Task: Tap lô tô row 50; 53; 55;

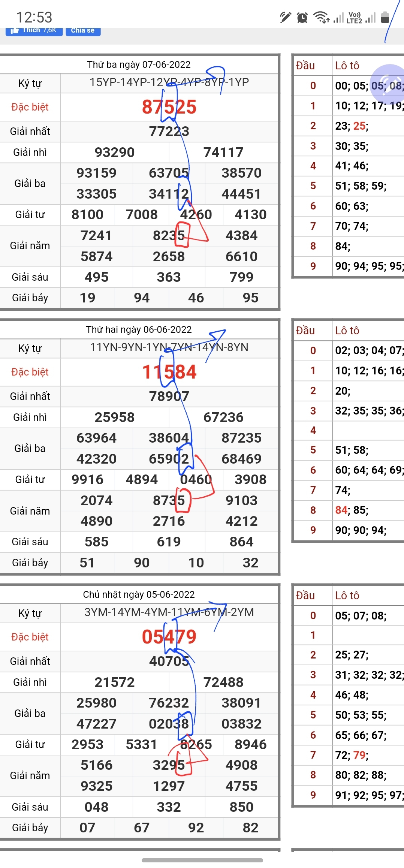Action: (x=361, y=715)
